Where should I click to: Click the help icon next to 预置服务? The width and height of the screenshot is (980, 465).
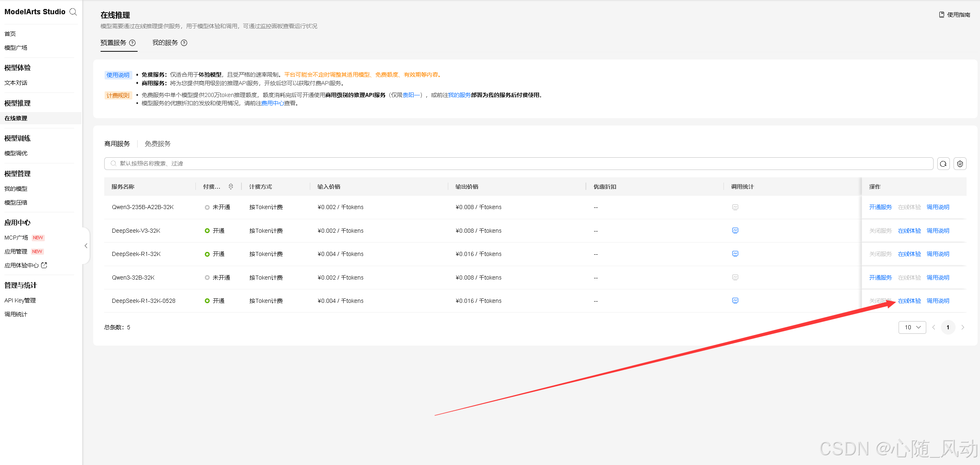click(x=132, y=43)
